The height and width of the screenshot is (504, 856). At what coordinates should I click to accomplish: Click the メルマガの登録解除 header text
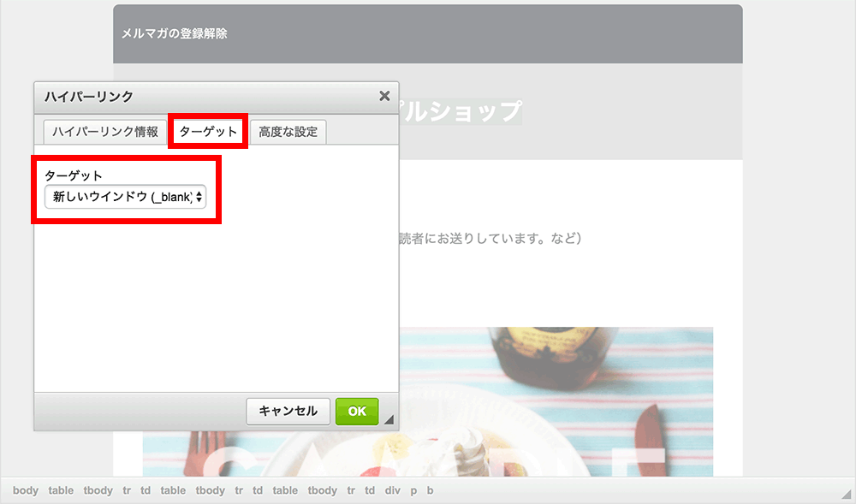[x=174, y=34]
